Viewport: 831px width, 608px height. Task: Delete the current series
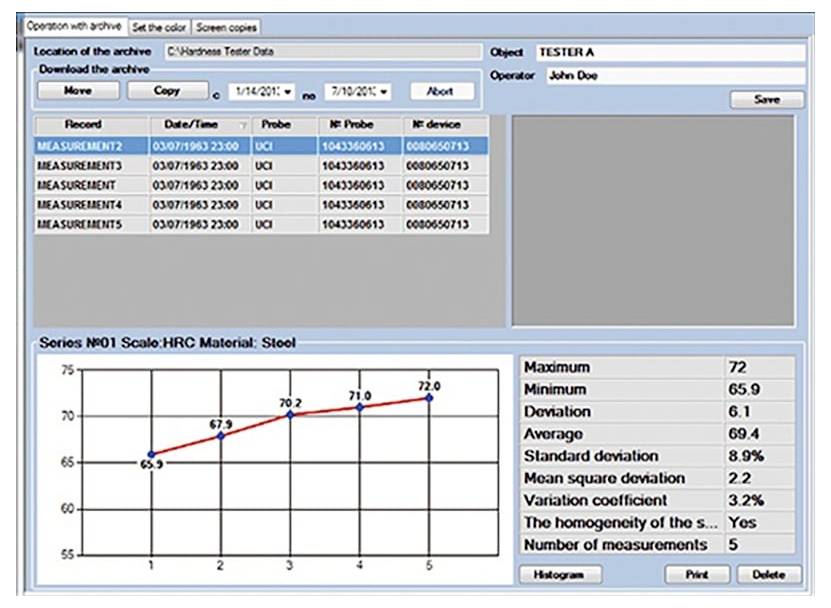click(768, 573)
